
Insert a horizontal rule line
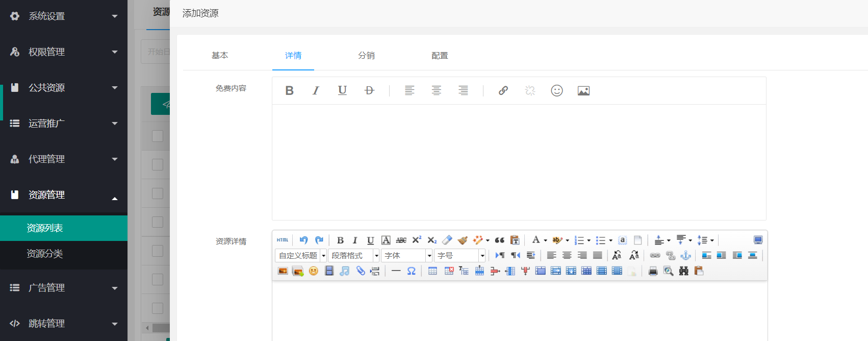[396, 271]
